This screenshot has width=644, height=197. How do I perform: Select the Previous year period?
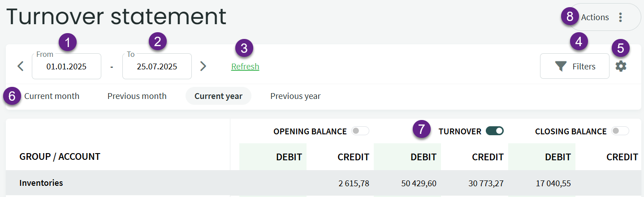295,96
